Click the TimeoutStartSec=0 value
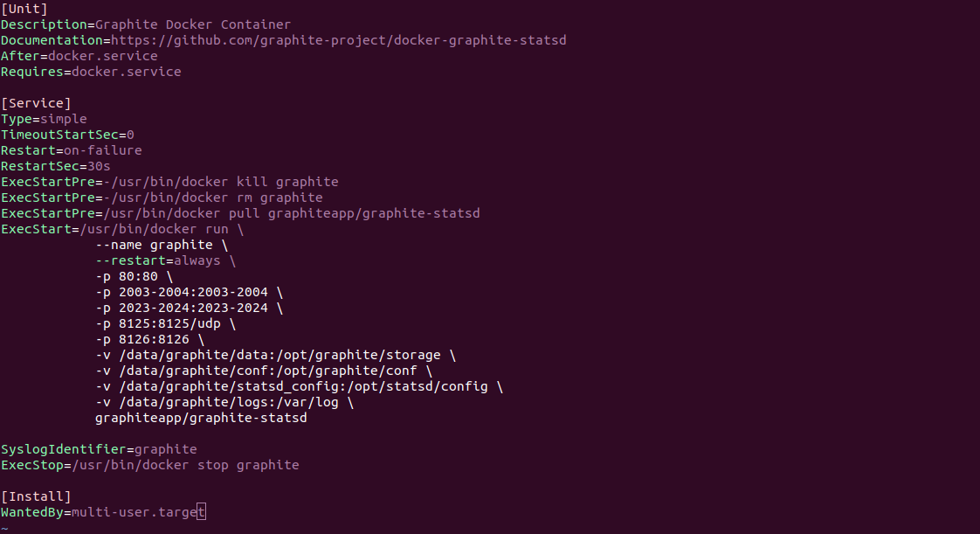The height and width of the screenshot is (534, 980). coord(130,135)
